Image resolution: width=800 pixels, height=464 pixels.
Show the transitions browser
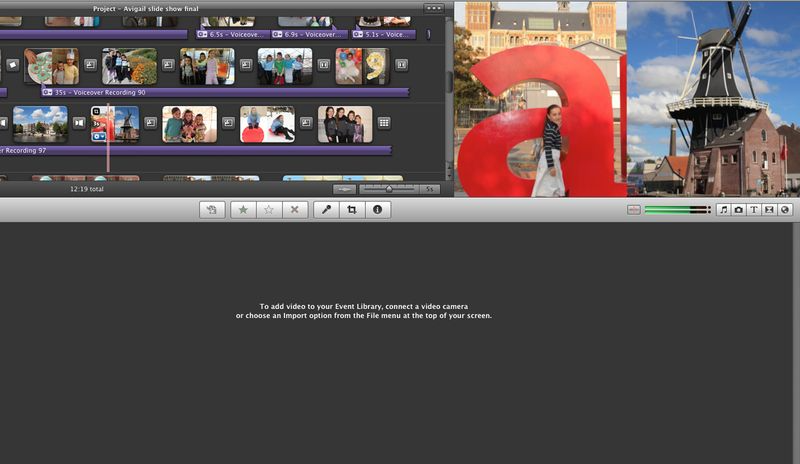(769, 210)
